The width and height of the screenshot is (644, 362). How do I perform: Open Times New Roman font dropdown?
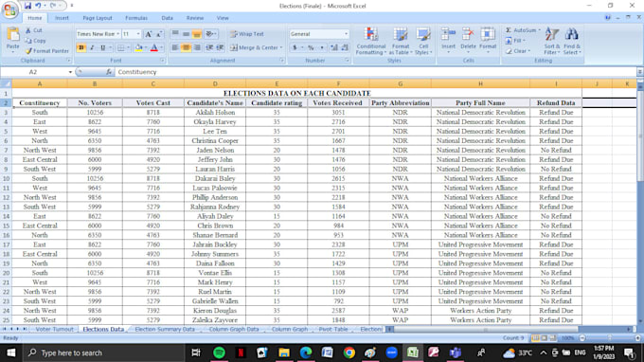click(117, 34)
